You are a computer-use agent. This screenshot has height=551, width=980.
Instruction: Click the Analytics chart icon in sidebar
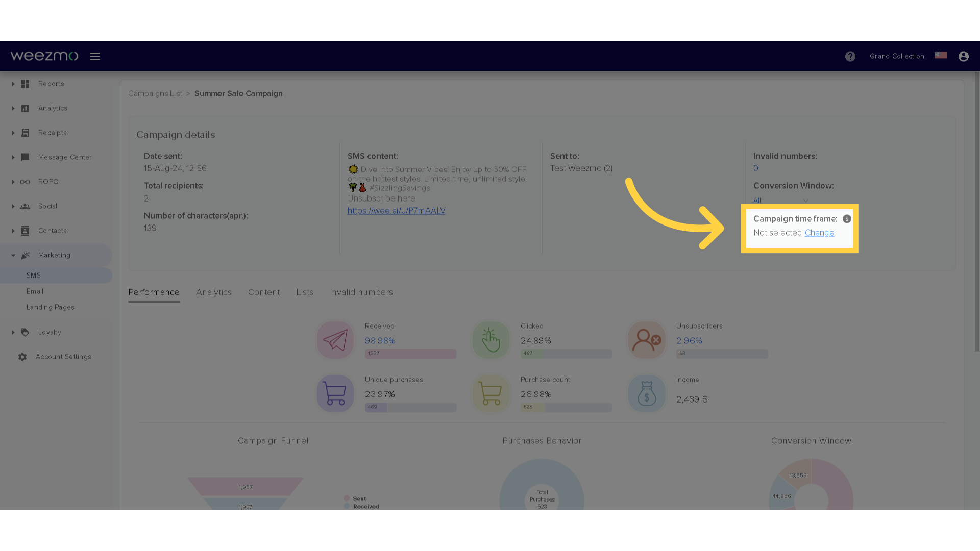(25, 108)
